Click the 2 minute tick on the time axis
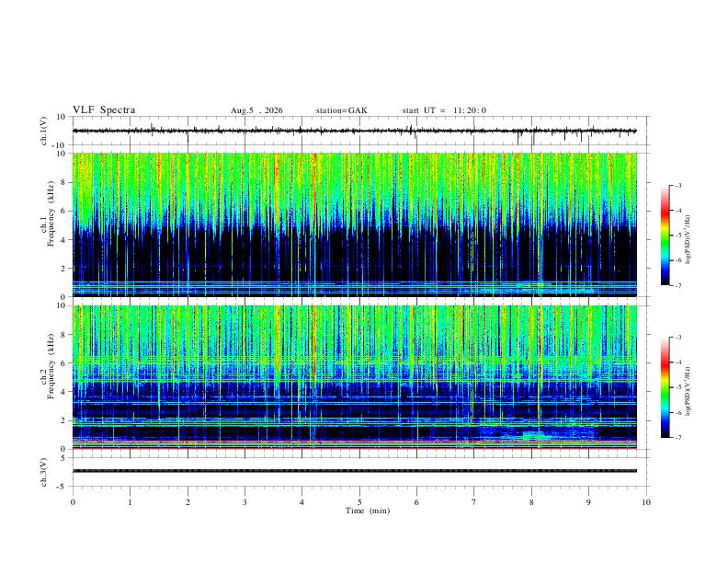 point(188,502)
